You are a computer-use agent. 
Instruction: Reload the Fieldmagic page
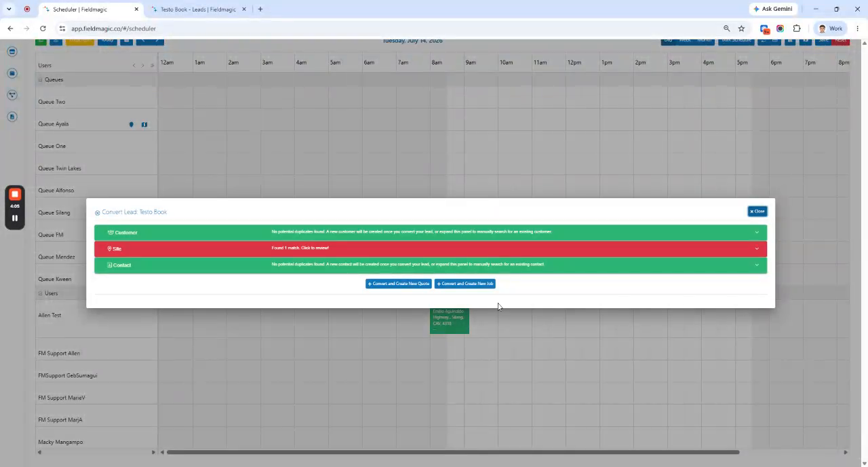[x=43, y=29]
